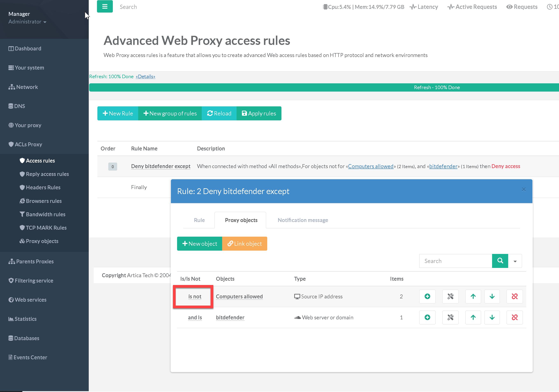Click the search magnifier button in dialog
Screen dimensions: 559x392
[x=500, y=261]
